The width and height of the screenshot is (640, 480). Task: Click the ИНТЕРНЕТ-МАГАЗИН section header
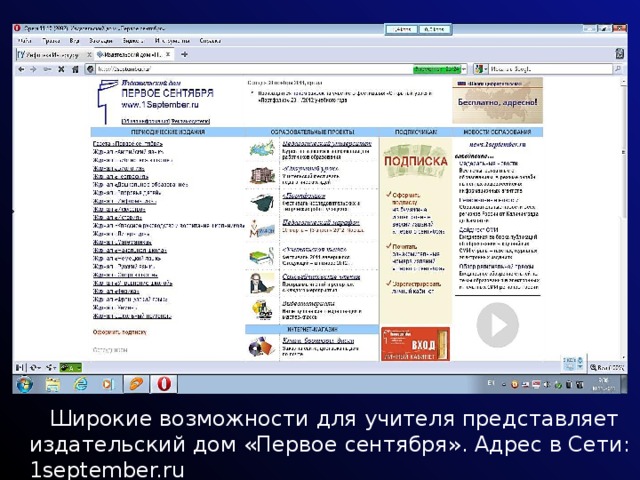pyautogui.click(x=312, y=329)
